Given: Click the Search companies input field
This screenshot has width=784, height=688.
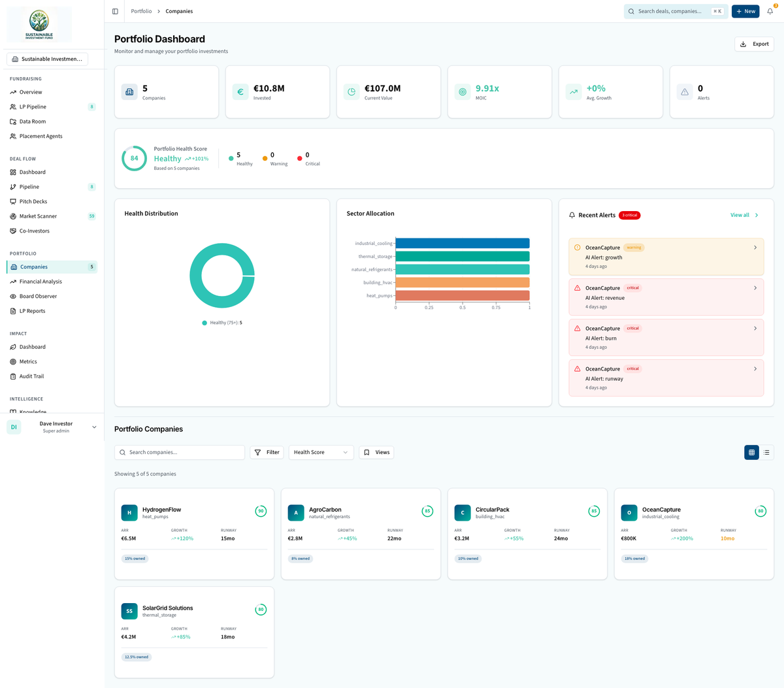Looking at the screenshot, I should tap(179, 452).
